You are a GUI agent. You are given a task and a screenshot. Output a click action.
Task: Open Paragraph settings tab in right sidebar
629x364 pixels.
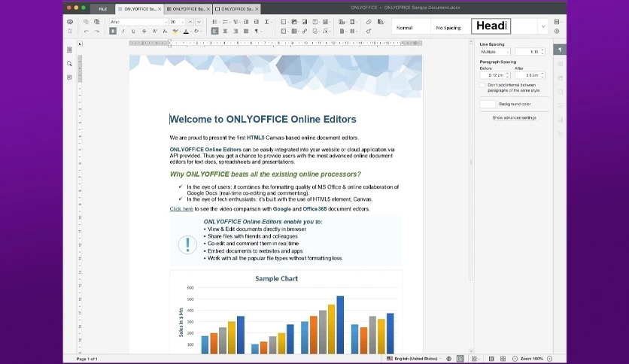click(x=560, y=50)
